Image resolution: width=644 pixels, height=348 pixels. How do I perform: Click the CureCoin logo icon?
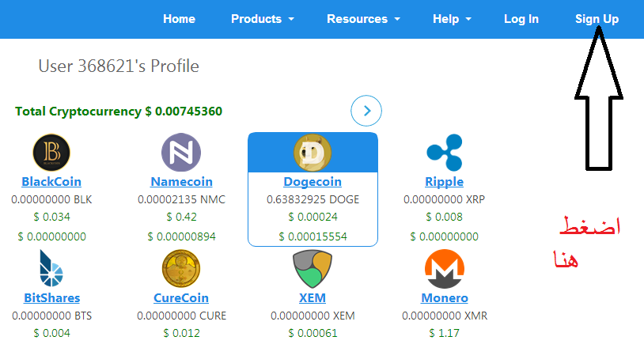point(181,269)
